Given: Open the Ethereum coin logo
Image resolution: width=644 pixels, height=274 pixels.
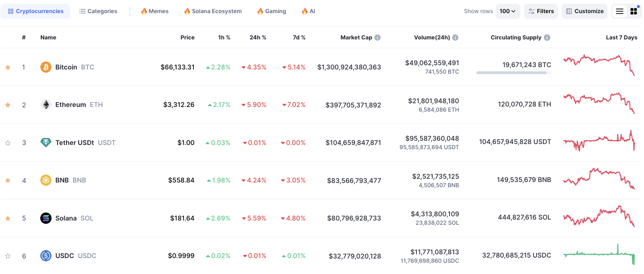Looking at the screenshot, I should click(45, 105).
